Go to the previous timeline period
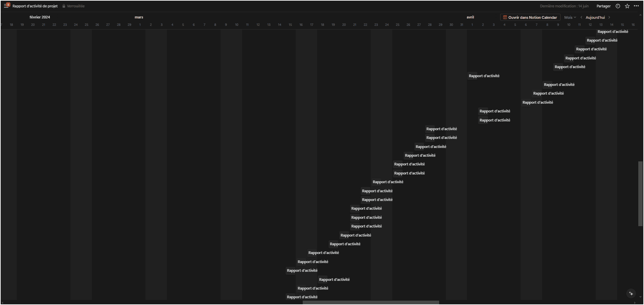 581,17
